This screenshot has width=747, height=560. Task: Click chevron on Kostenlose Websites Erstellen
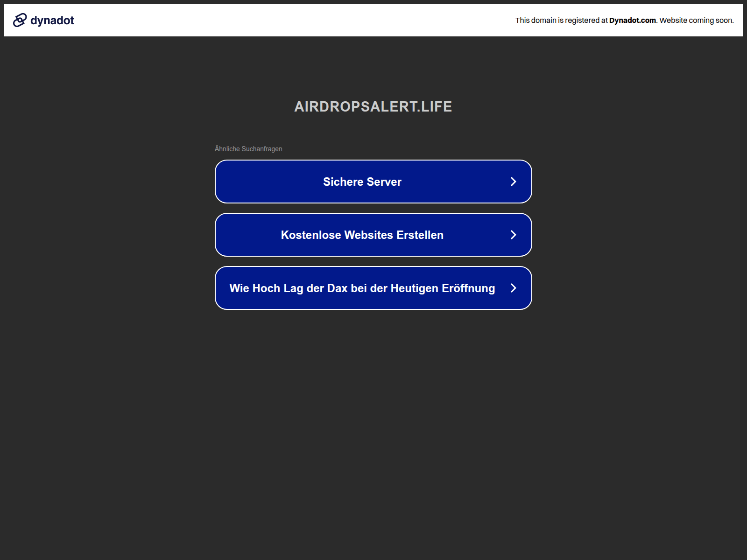513,235
